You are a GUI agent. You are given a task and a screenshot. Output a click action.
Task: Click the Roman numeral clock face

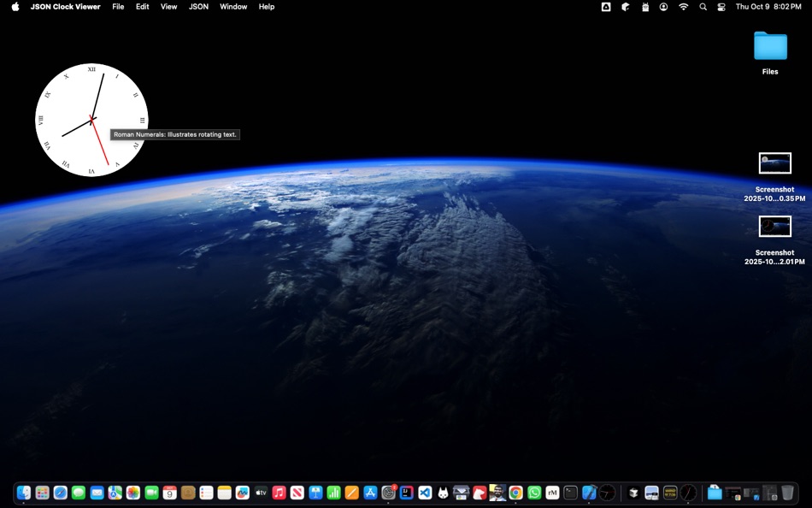coord(91,118)
